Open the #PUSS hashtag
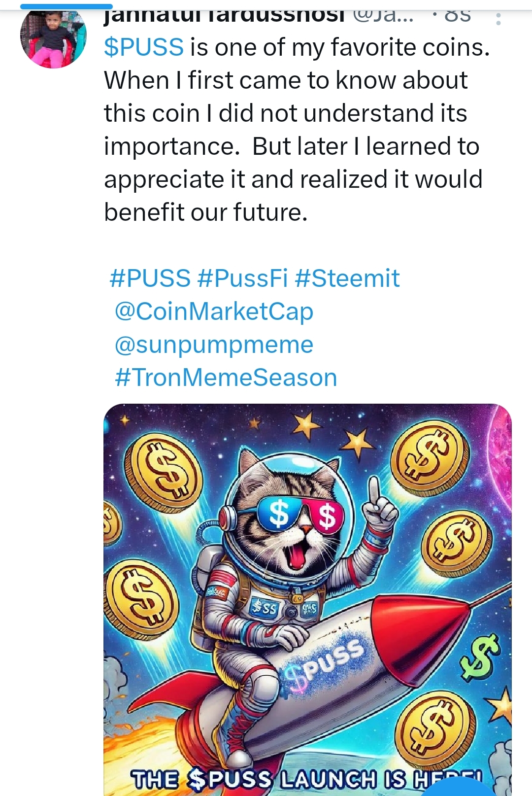Viewport: 532px width, 796px height. [150, 278]
